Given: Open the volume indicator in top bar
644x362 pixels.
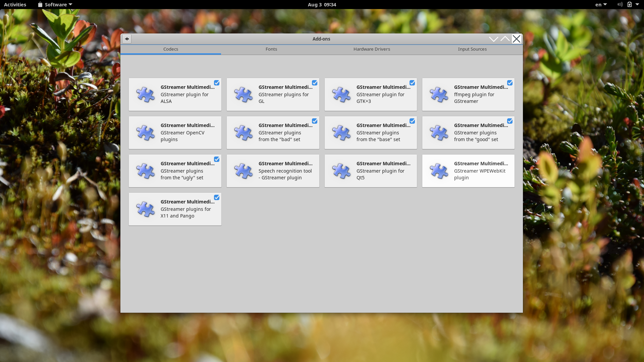Looking at the screenshot, I should (620, 4).
